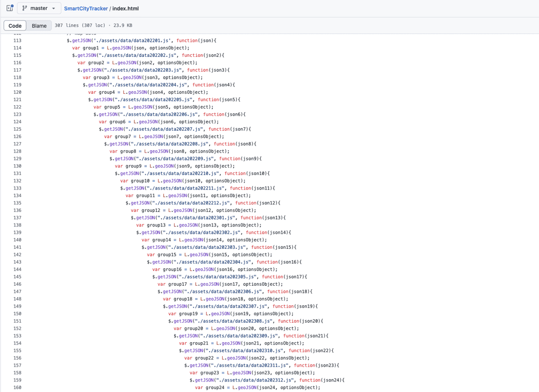
Task: Click 'var group1' declaration on line 114
Action: coord(85,48)
